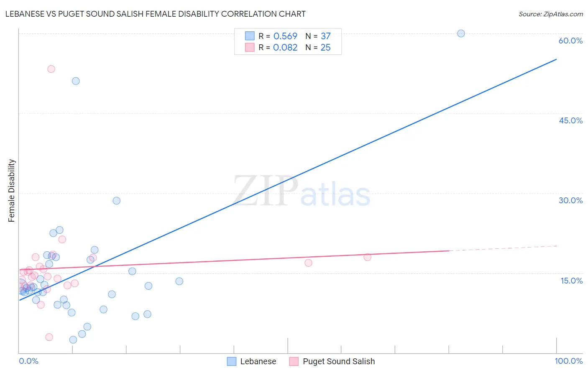The width and height of the screenshot is (588, 373).
Task: Click the chart title text
Action: coord(155,14)
